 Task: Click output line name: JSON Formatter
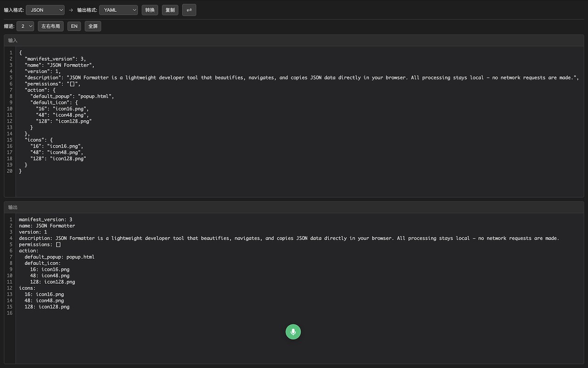click(x=47, y=226)
